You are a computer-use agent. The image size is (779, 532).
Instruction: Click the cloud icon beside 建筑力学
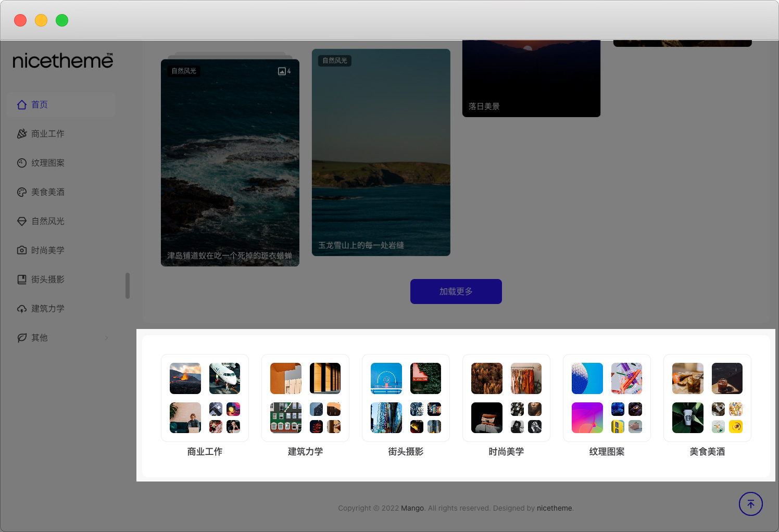coord(22,309)
